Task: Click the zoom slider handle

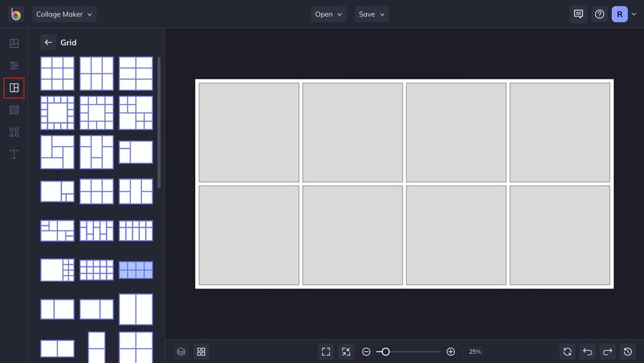Action: 385,352
